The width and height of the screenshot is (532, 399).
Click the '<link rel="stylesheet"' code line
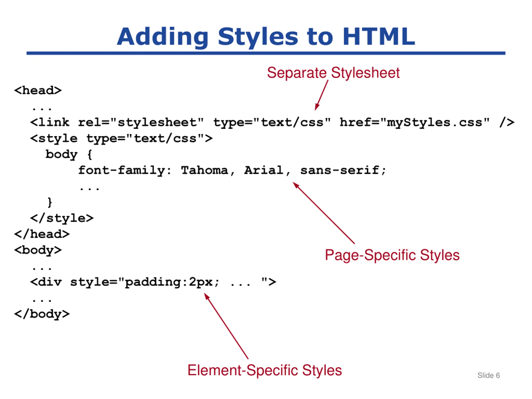coord(272,122)
